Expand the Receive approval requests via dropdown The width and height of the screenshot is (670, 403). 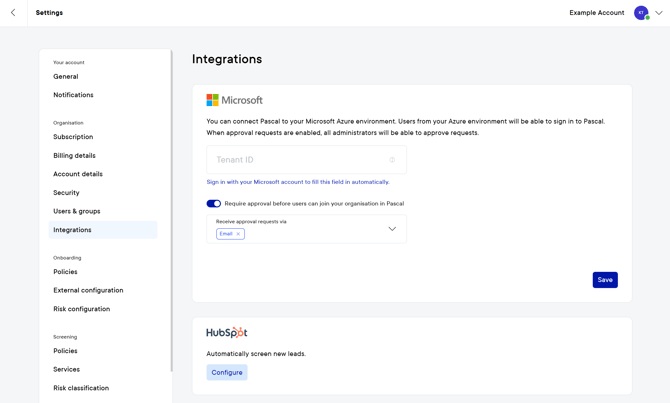(x=392, y=229)
